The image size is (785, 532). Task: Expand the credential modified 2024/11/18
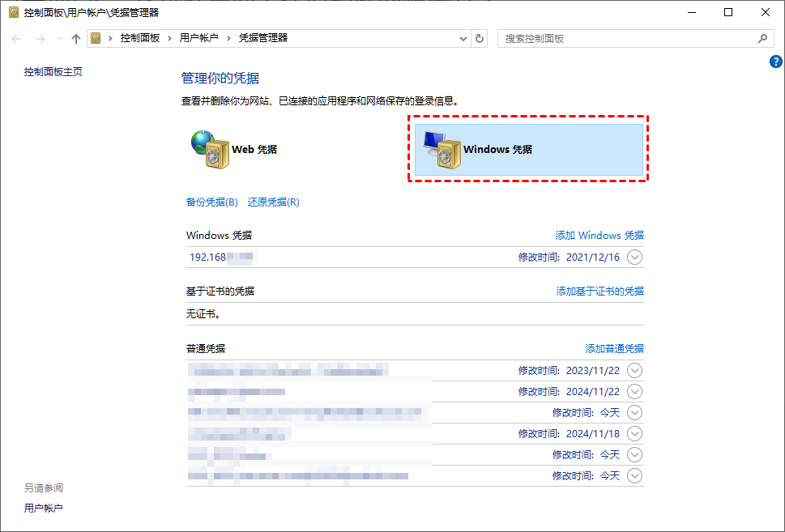tap(634, 433)
